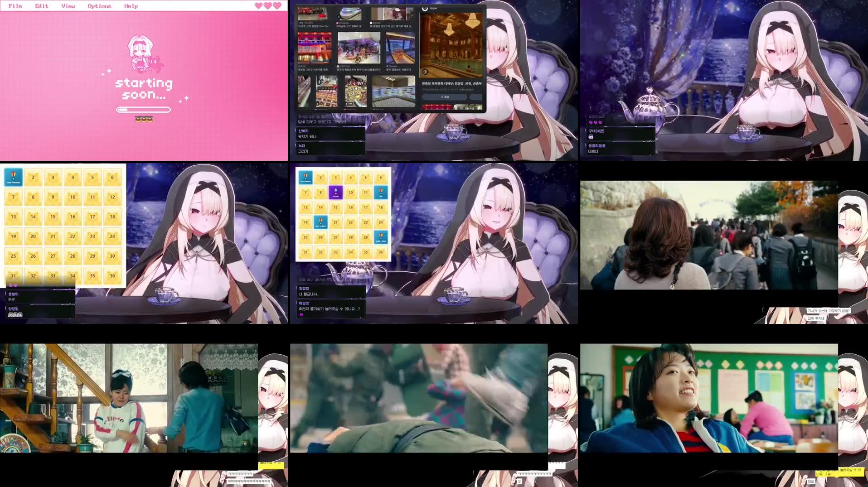
Task: Open the buffet food trays search thumbnail
Action: coord(327,92)
